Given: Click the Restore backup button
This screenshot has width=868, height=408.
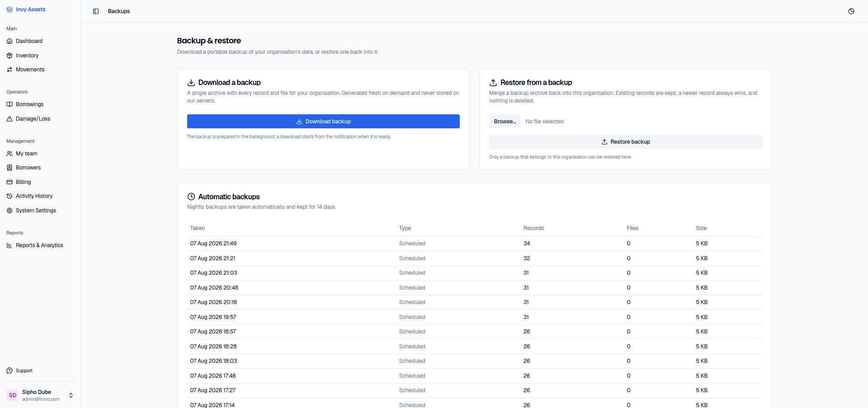Looking at the screenshot, I should pos(625,142).
